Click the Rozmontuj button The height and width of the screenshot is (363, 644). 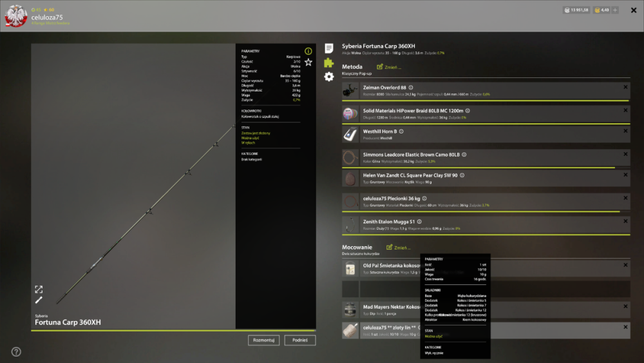tap(263, 340)
